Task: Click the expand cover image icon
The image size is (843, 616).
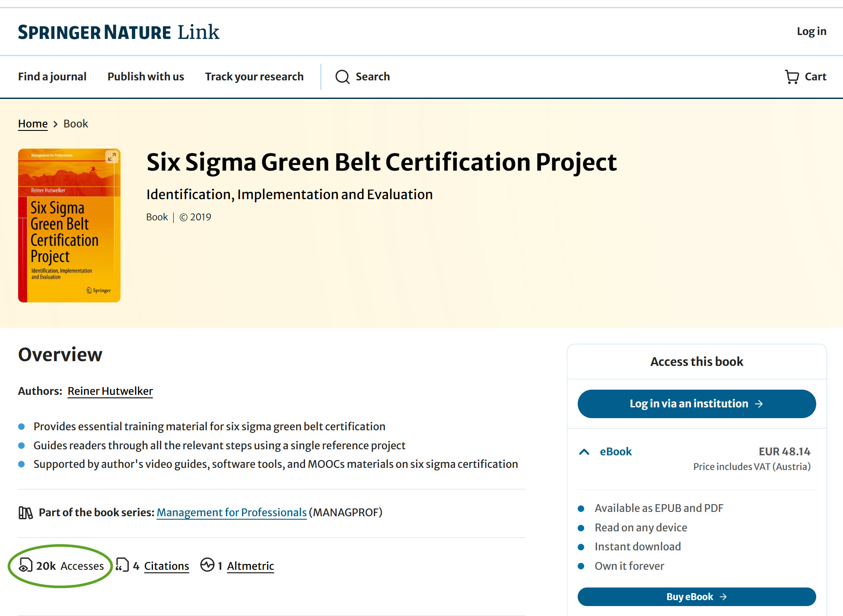Action: 111,157
